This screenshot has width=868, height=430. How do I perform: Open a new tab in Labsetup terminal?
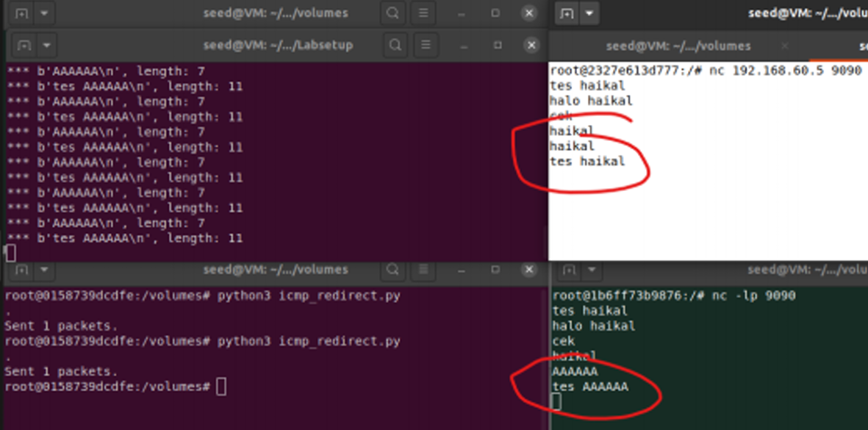pos(24,46)
